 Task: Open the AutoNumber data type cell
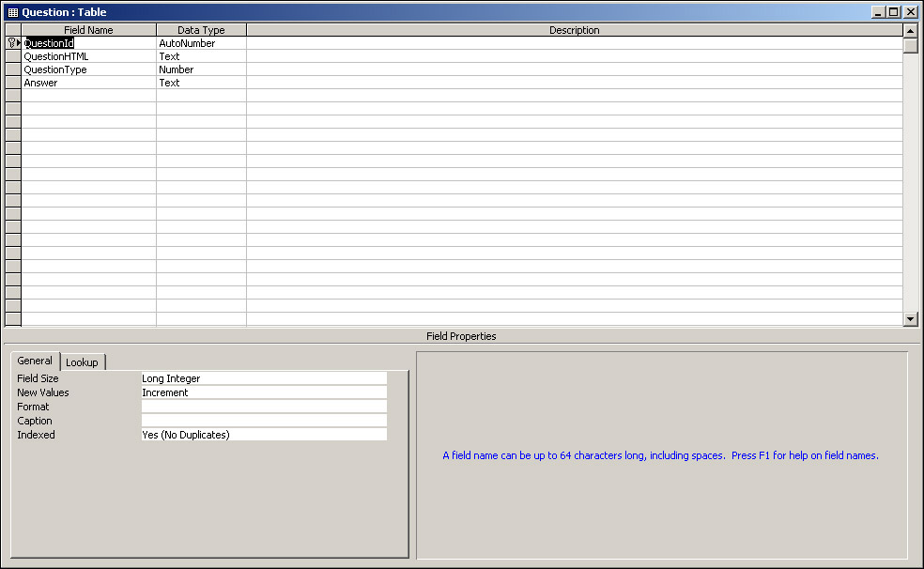click(x=201, y=43)
